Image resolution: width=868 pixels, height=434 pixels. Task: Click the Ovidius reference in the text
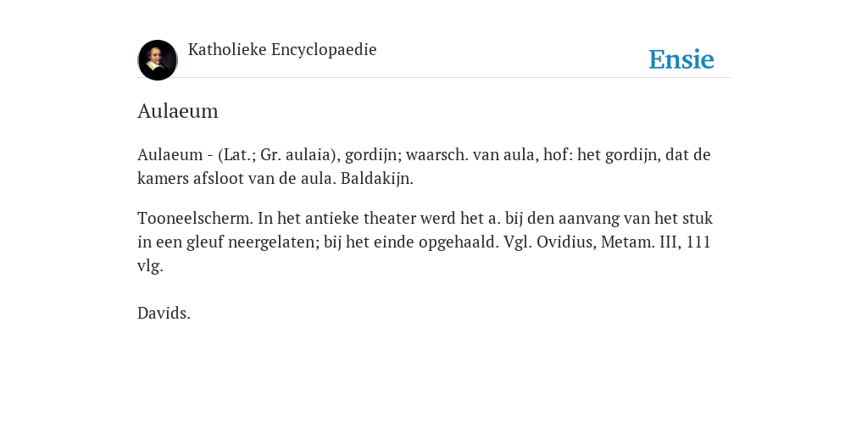tap(566, 242)
